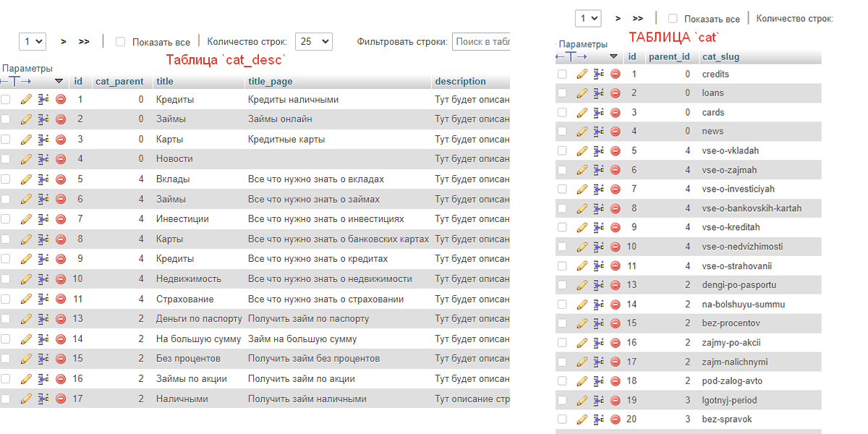Toggle left table's Показать все checkbox
The width and height of the screenshot is (868, 434).
pyautogui.click(x=121, y=42)
